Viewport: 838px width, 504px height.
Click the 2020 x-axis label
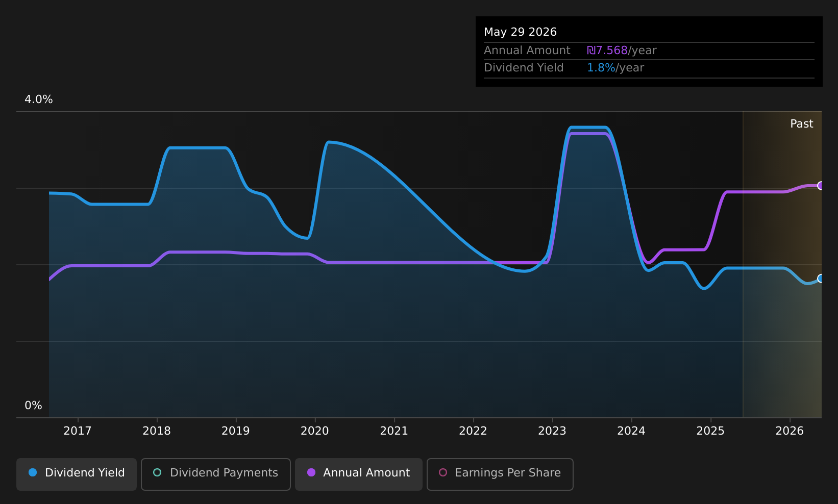coord(315,431)
